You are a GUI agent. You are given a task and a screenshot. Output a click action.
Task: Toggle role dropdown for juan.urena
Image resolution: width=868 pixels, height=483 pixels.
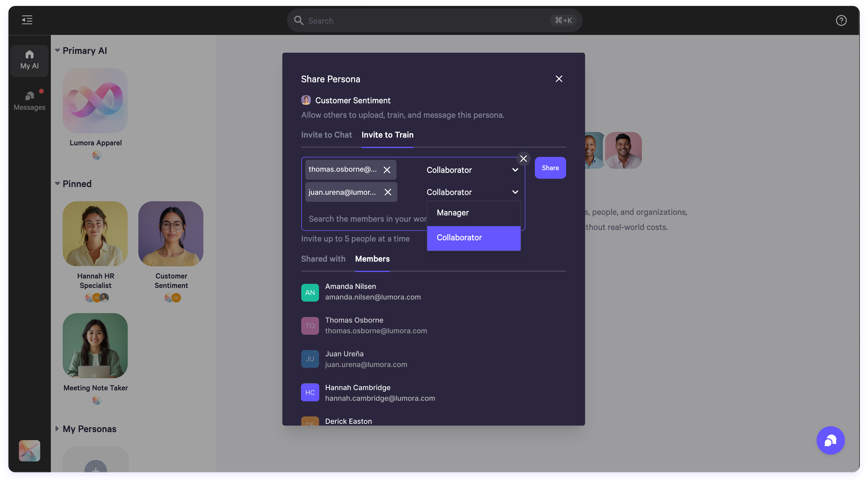(472, 192)
